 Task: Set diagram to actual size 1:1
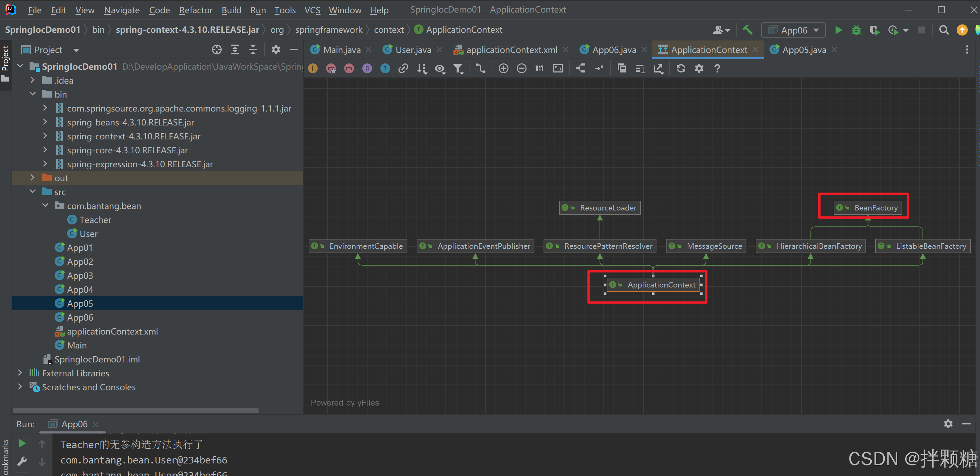(x=539, y=69)
